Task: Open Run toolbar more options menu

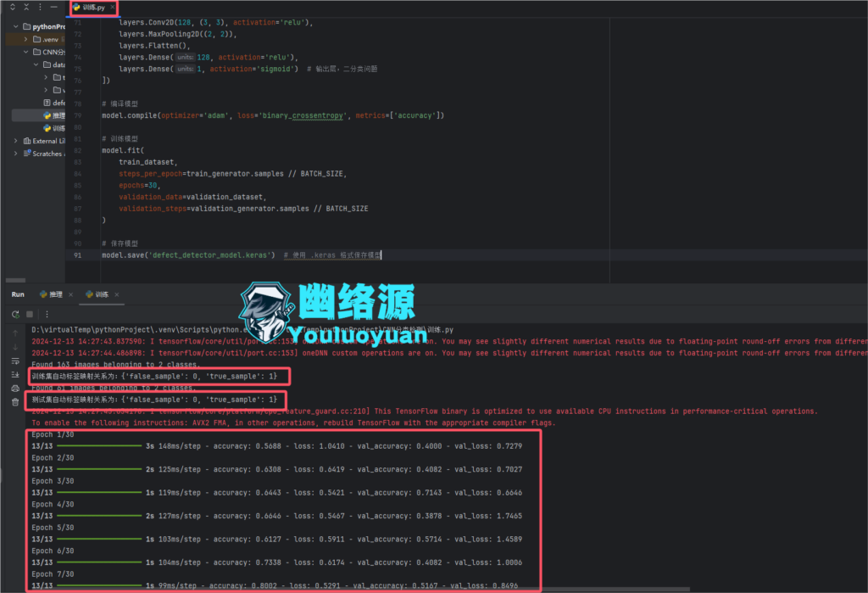Action: coord(47,314)
